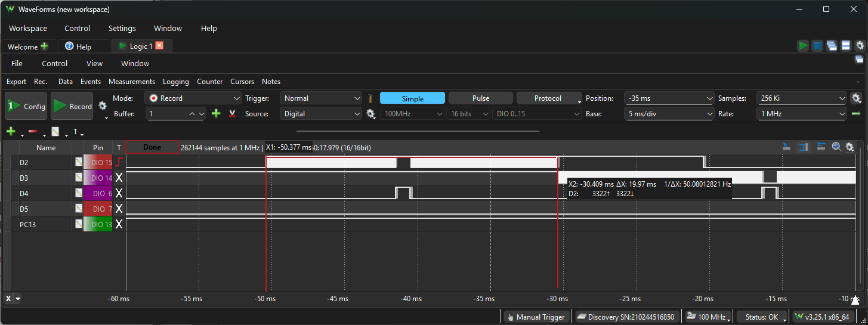Open Base dropdown showing 5 ms/div
This screenshot has height=325, width=868.
(x=669, y=113)
